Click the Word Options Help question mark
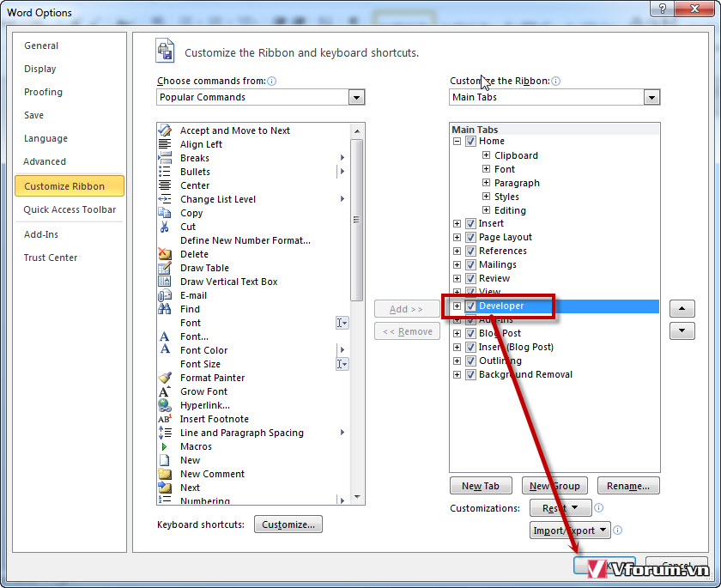This screenshot has height=588, width=721. point(662,9)
